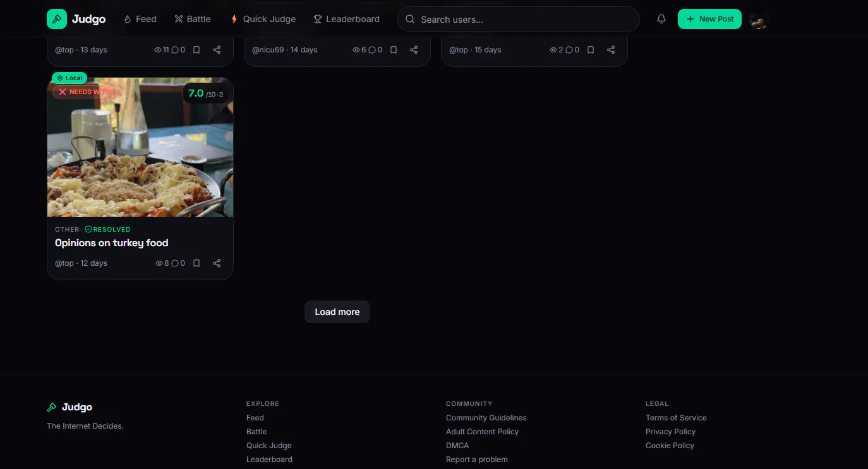The width and height of the screenshot is (868, 469).
Task: Click the Needs Work label on the post
Action: tap(84, 92)
